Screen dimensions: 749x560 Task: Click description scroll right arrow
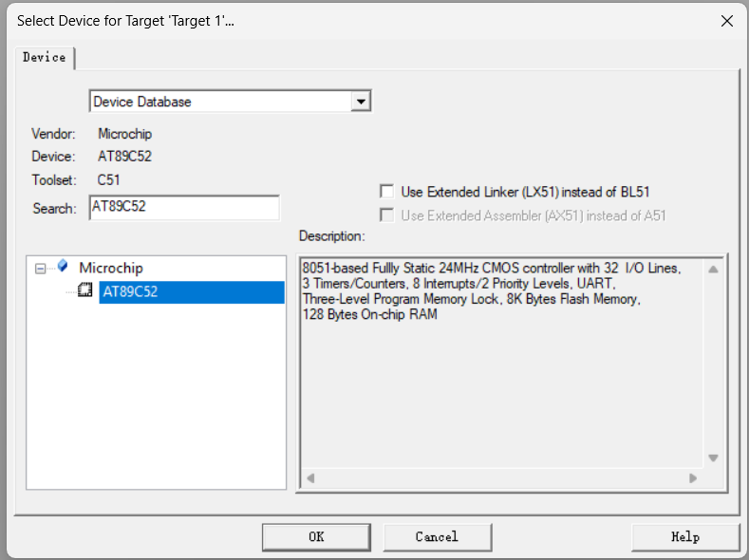tap(693, 477)
